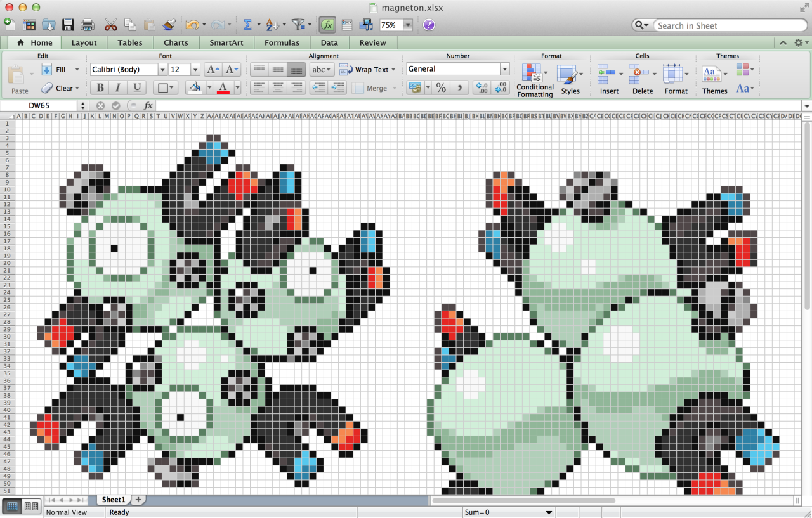Click the Format Painter brush icon
This screenshot has width=812, height=518.
click(169, 25)
